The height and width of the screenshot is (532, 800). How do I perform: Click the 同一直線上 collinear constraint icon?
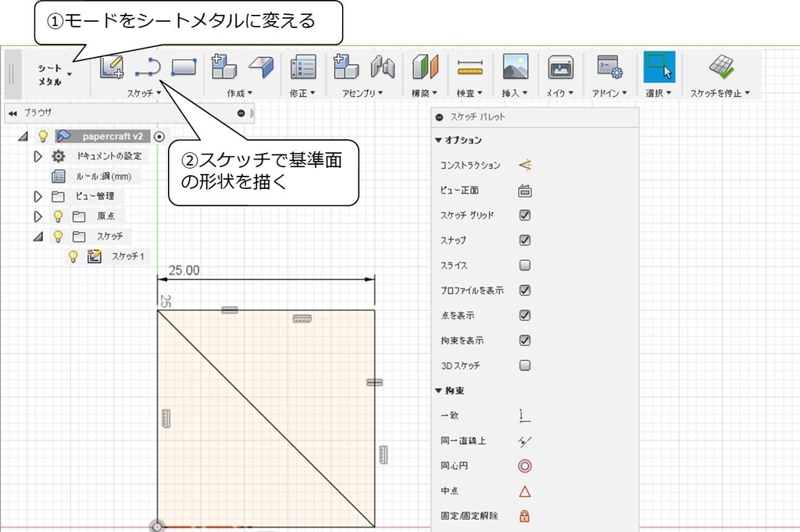tap(524, 441)
